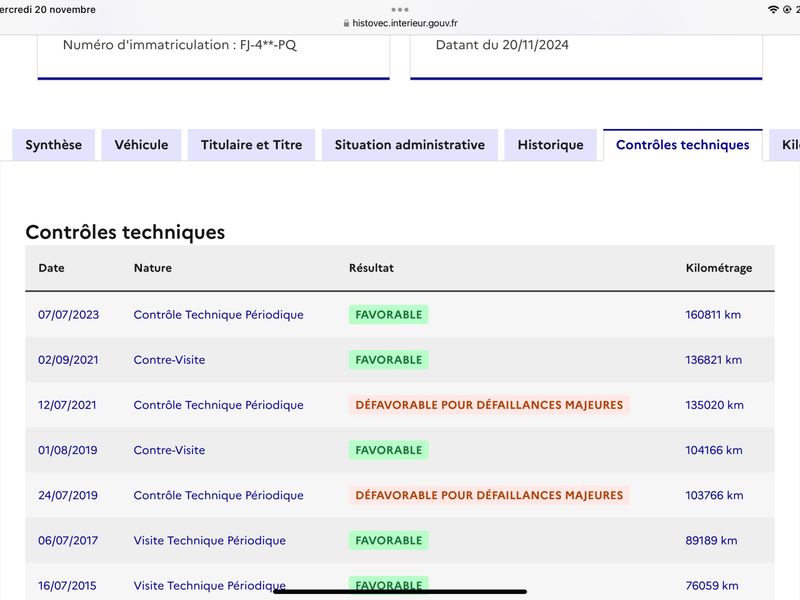This screenshot has width=800, height=600.
Task: Click the 07/07/2023 inspection row
Action: (x=400, y=315)
